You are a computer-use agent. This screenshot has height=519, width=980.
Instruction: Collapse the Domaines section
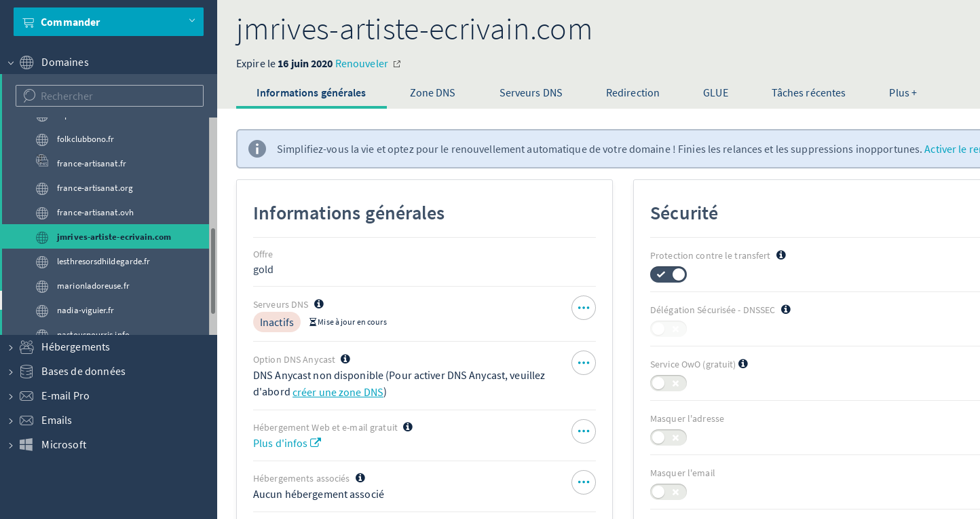click(11, 62)
